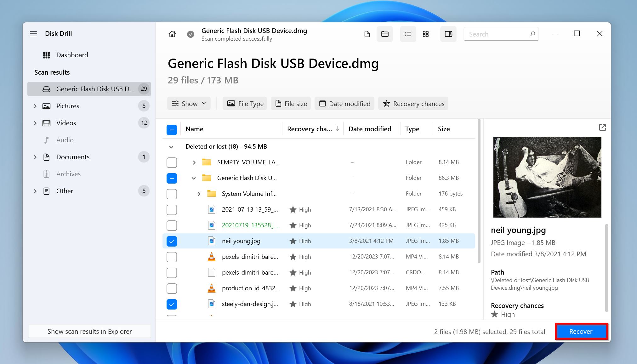Click Recover to restore selected files
The height and width of the screenshot is (364, 637).
pyautogui.click(x=581, y=331)
